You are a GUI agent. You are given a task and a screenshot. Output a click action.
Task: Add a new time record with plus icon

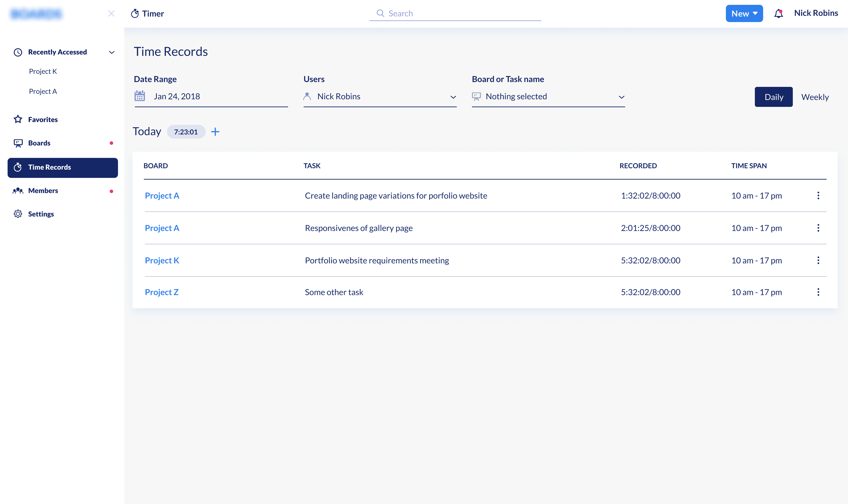(x=216, y=132)
